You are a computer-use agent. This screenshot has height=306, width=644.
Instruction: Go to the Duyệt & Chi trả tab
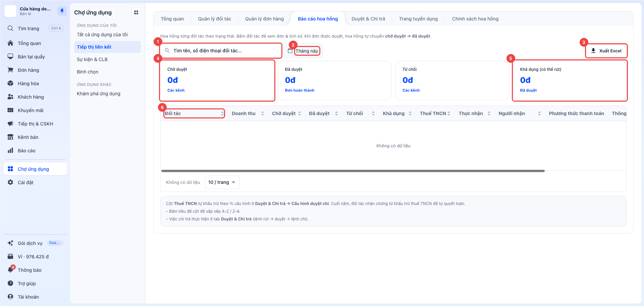click(x=368, y=19)
